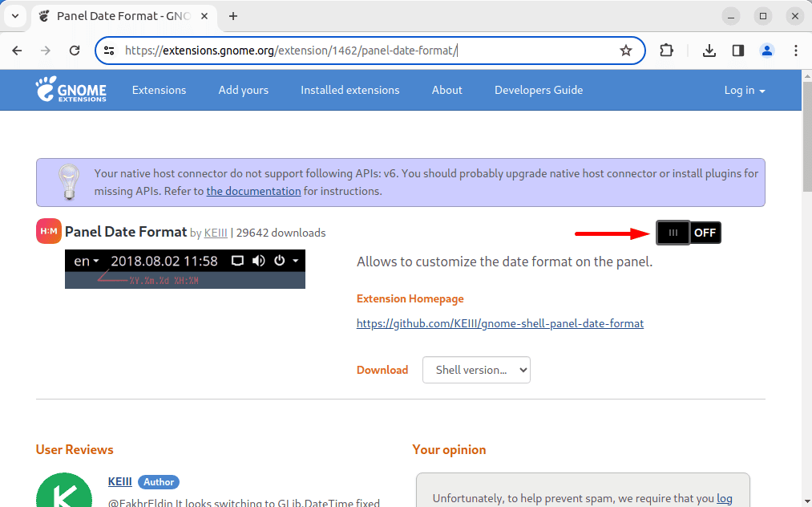
Task: Bookmark this page with star icon
Action: click(x=625, y=51)
